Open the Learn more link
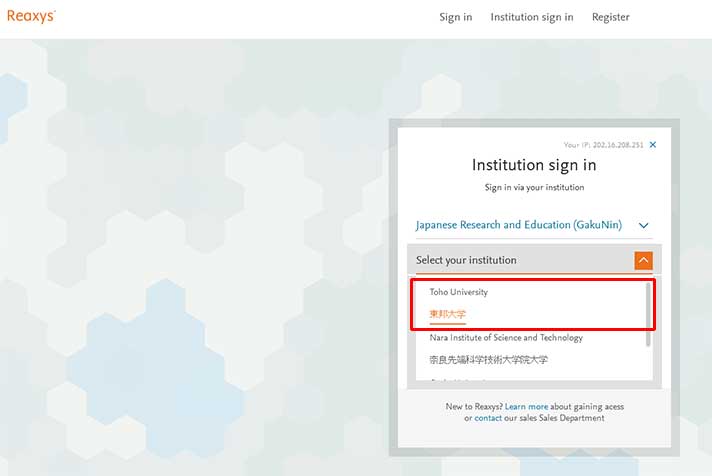 point(526,407)
